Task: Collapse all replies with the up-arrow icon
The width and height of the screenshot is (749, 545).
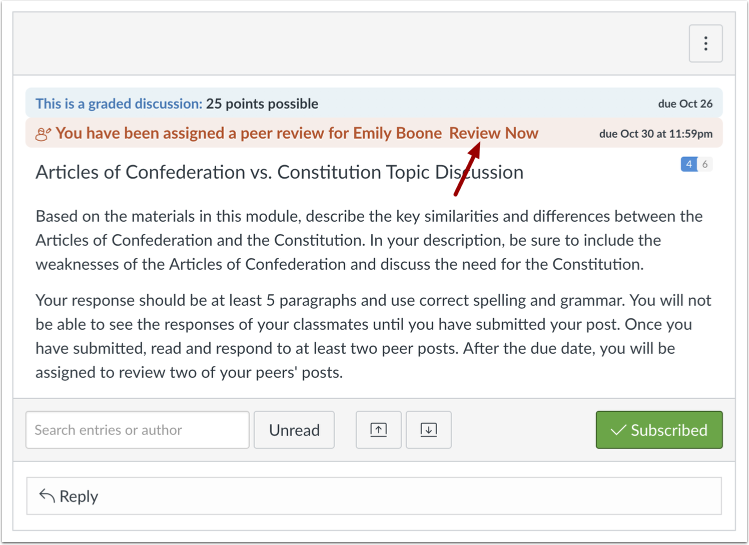Action: pyautogui.click(x=378, y=430)
